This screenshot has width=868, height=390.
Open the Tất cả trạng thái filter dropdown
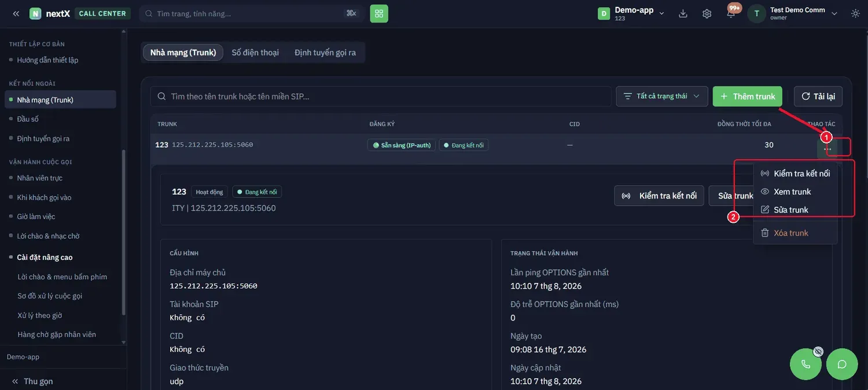[x=662, y=96]
